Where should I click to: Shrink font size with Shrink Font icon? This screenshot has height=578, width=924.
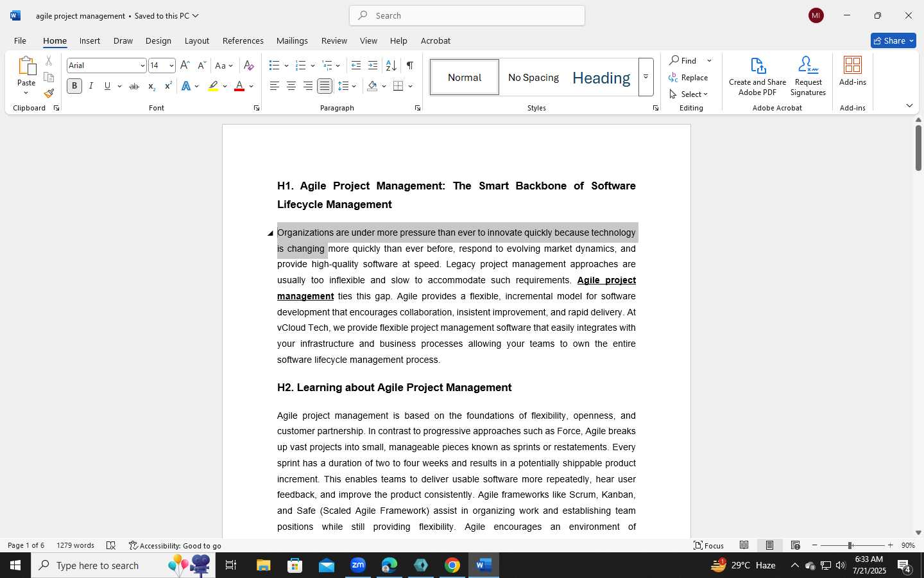[201, 66]
